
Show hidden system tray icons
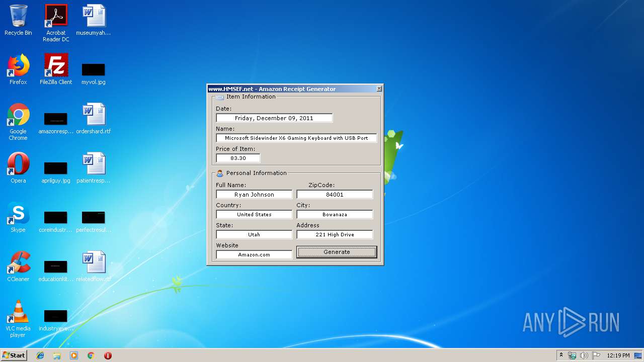tap(561, 355)
